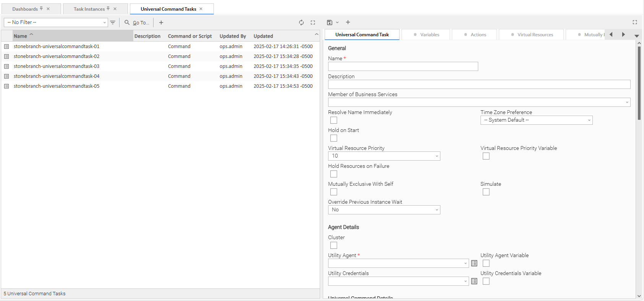Open Utility Credentials details icon
The width and height of the screenshot is (644, 301).
click(x=474, y=281)
